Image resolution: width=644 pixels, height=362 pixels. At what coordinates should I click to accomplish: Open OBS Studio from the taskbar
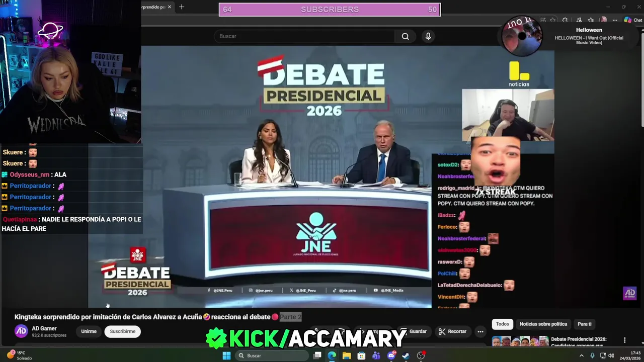(x=421, y=355)
